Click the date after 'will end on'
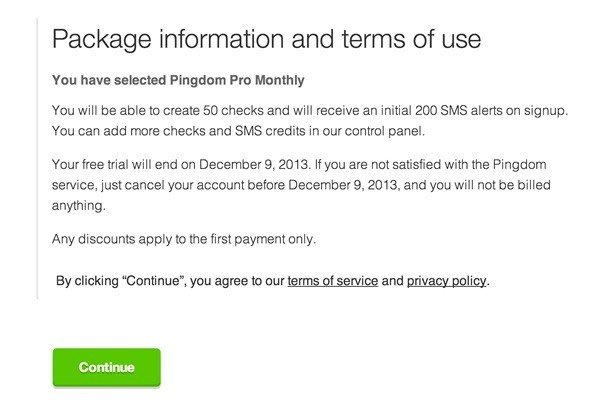589x405 pixels. (255, 165)
